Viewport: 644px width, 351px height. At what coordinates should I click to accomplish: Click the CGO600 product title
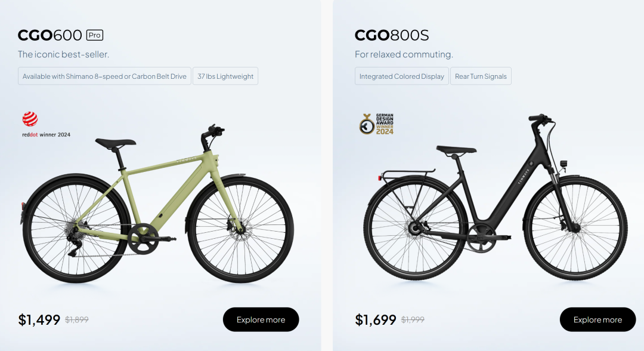pyautogui.click(x=51, y=35)
